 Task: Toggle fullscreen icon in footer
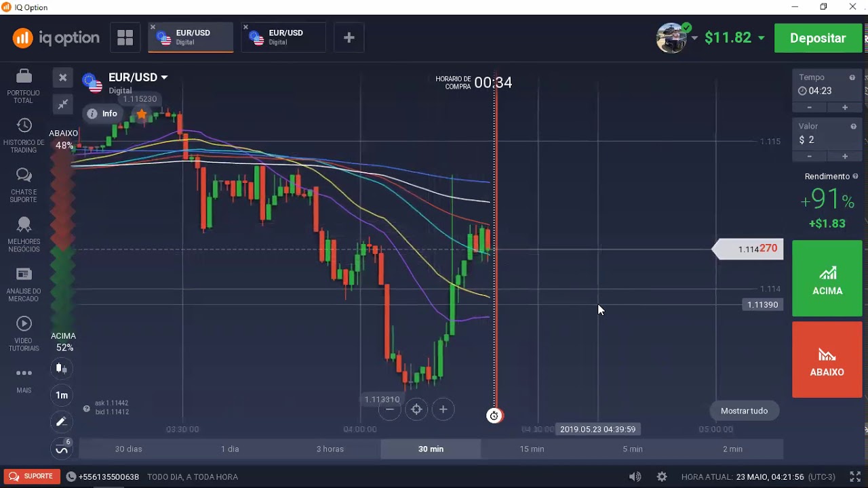tap(855, 476)
